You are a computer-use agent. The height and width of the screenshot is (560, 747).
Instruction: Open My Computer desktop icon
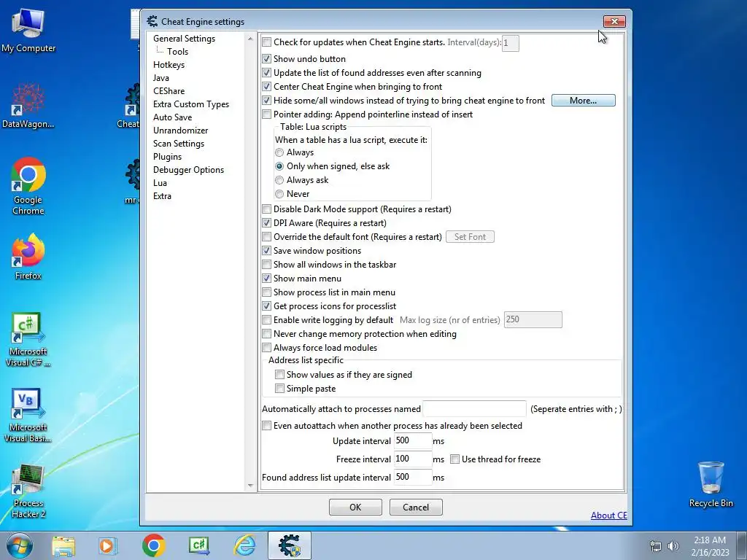pos(28,31)
